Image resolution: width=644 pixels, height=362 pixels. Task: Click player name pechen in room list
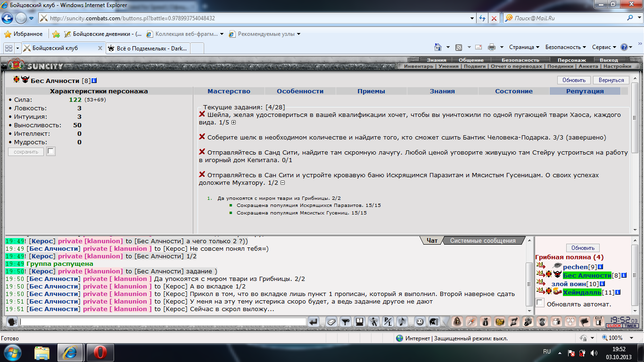pyautogui.click(x=575, y=267)
